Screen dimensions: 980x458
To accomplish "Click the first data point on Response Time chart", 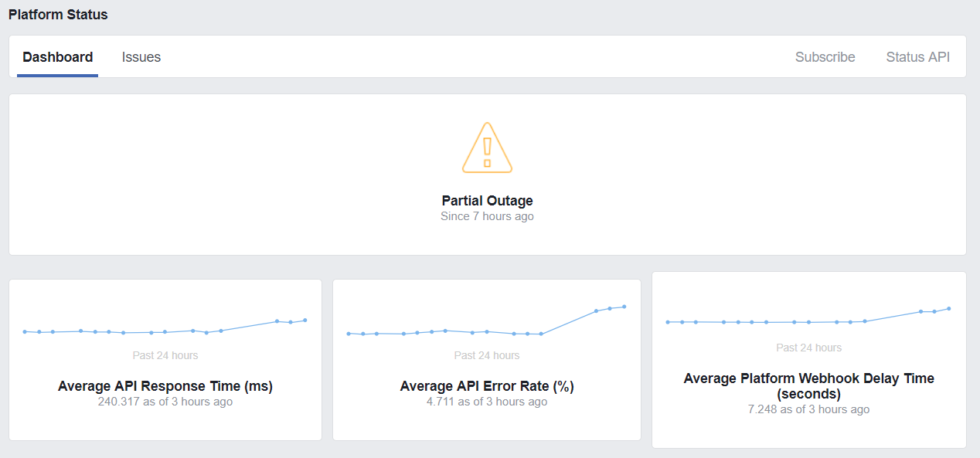I will coord(25,331).
